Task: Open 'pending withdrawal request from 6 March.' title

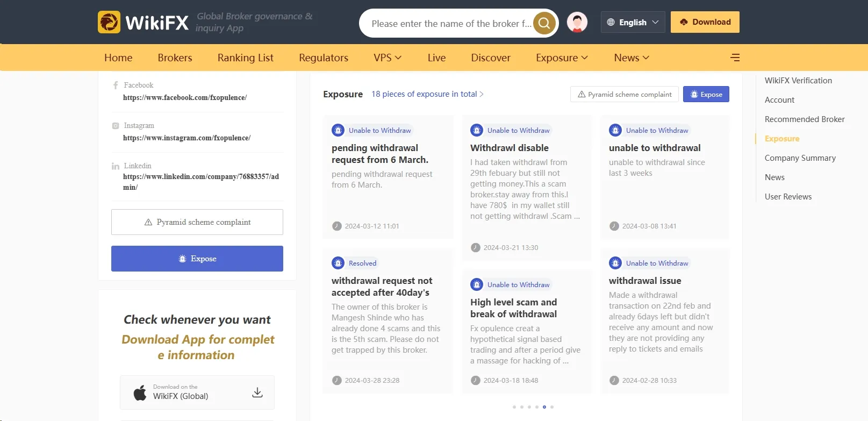Action: coord(380,154)
